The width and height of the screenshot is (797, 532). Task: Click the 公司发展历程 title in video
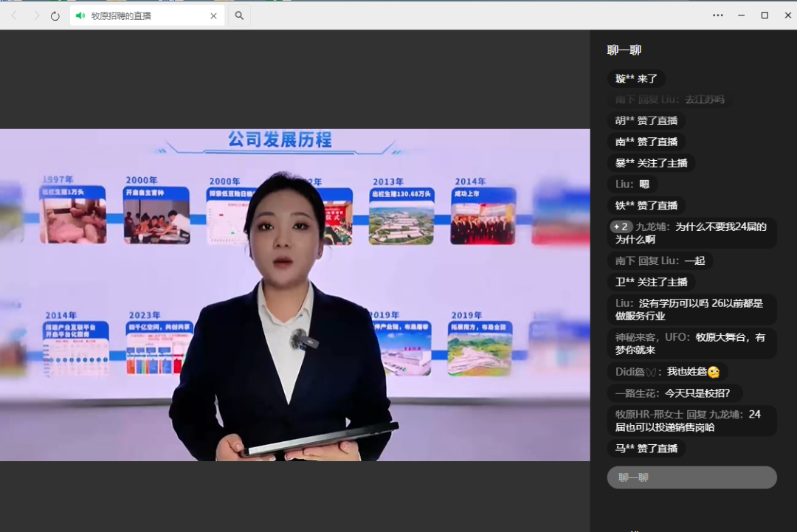click(x=280, y=139)
